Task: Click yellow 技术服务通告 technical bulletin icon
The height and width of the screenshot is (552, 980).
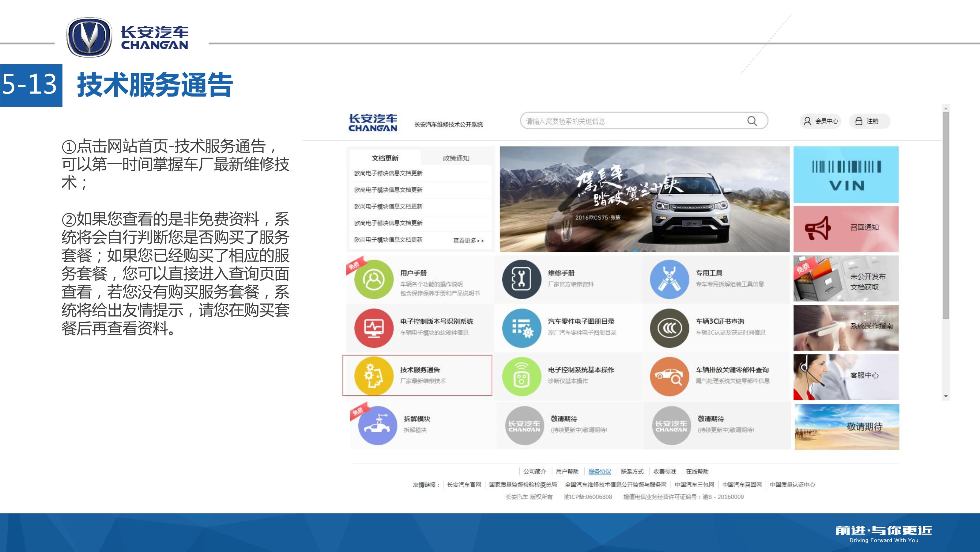Action: [374, 376]
